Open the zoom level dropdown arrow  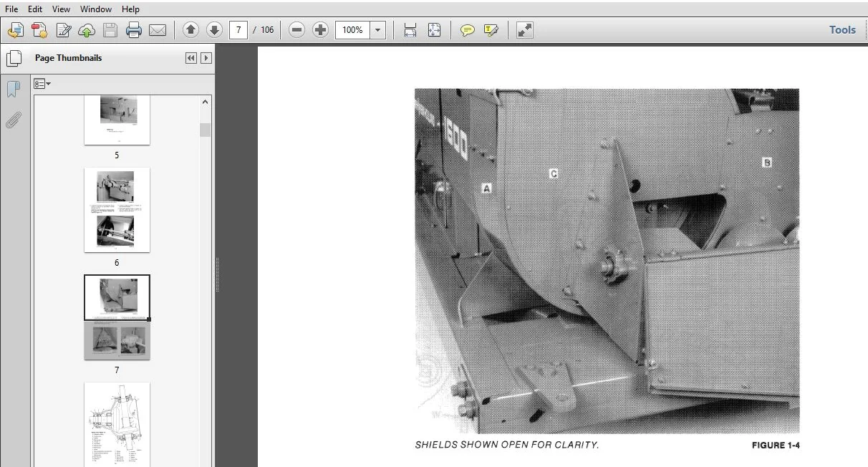378,30
